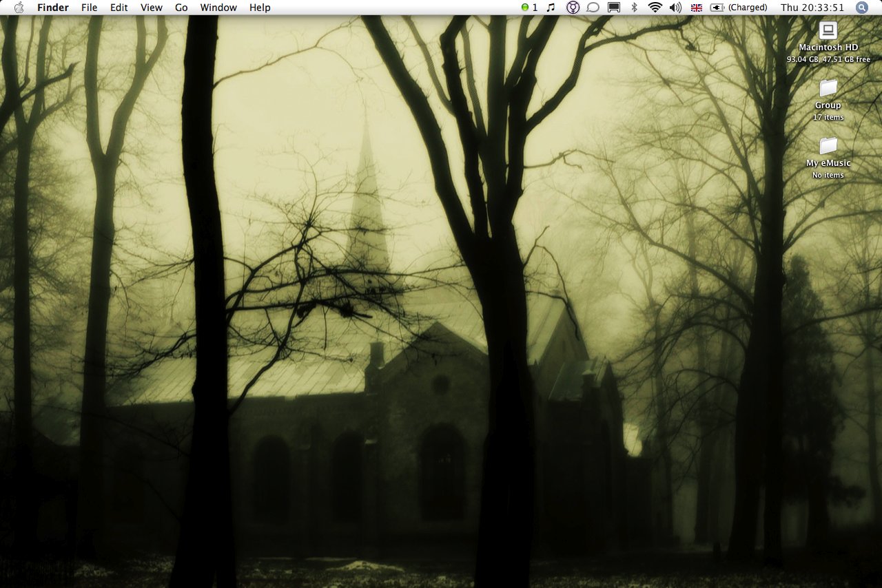Click the Macintosh HD label text
882x588 pixels.
tap(828, 48)
